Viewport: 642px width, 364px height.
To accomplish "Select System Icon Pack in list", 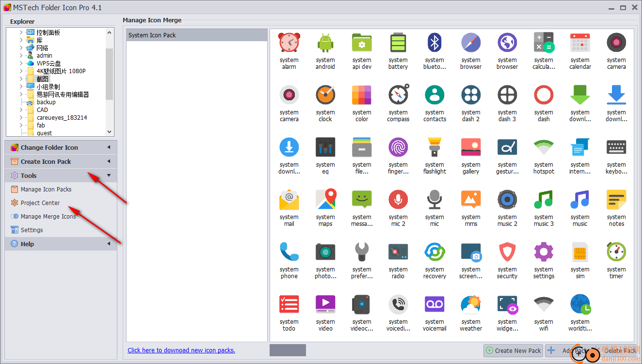I will pos(197,35).
